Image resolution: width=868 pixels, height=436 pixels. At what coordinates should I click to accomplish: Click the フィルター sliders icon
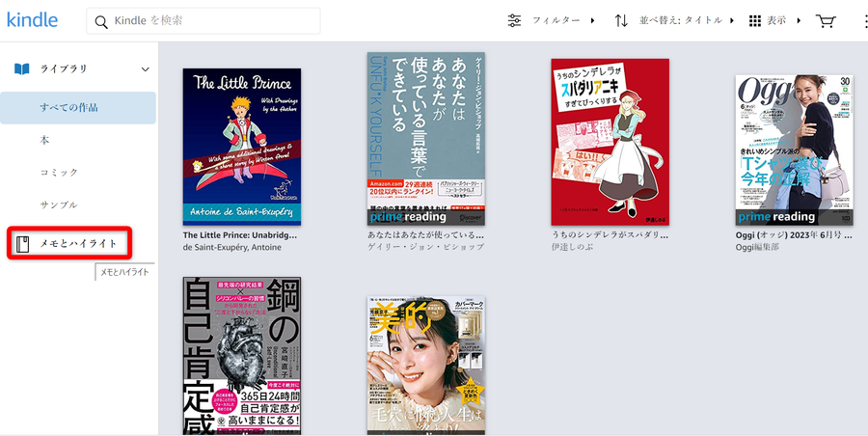(x=514, y=21)
